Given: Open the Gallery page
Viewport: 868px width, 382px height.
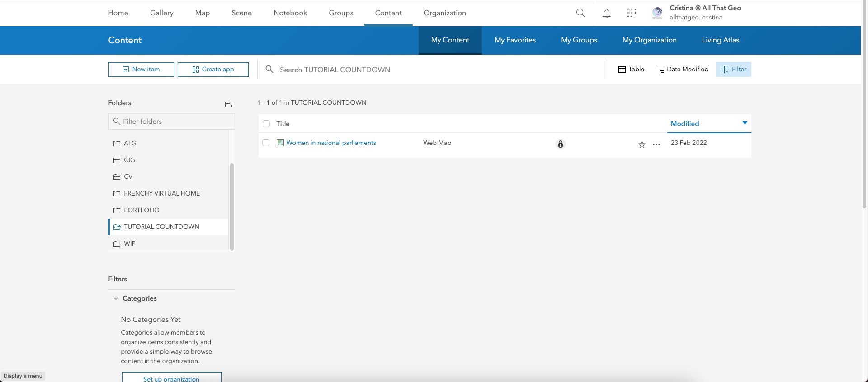Looking at the screenshot, I should [162, 13].
